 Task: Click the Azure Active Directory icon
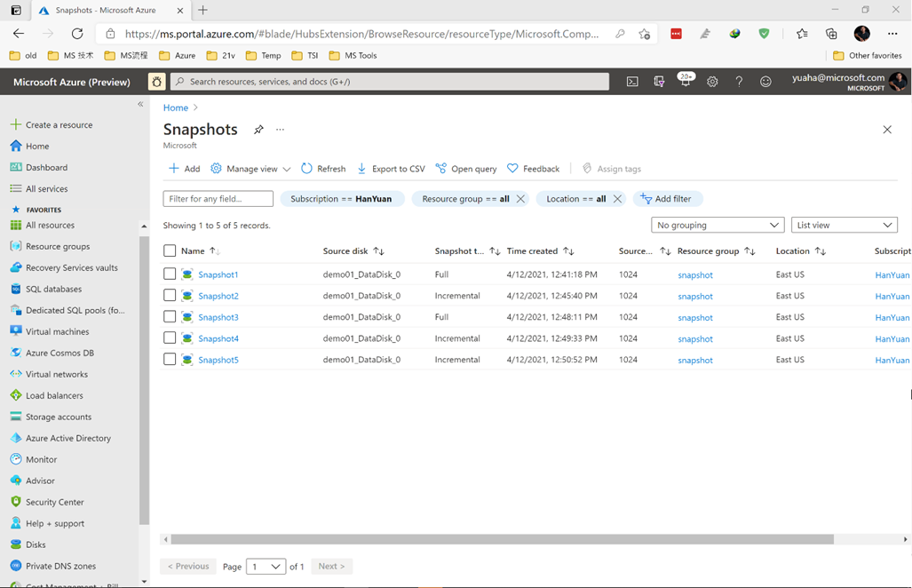(16, 438)
